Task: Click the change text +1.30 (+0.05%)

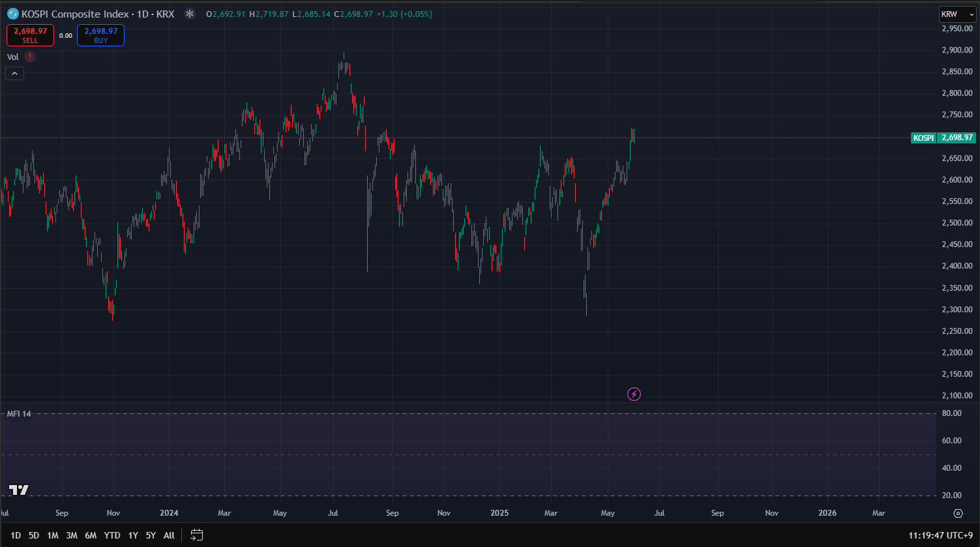Action: coord(404,14)
